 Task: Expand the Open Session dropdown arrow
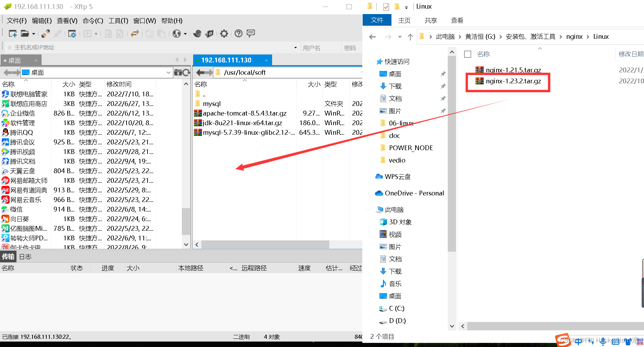click(34, 34)
